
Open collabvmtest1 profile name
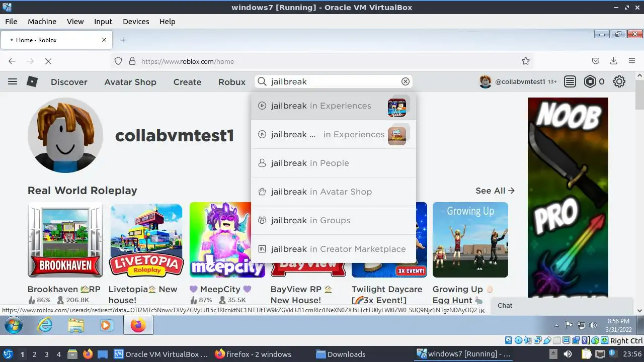(175, 136)
